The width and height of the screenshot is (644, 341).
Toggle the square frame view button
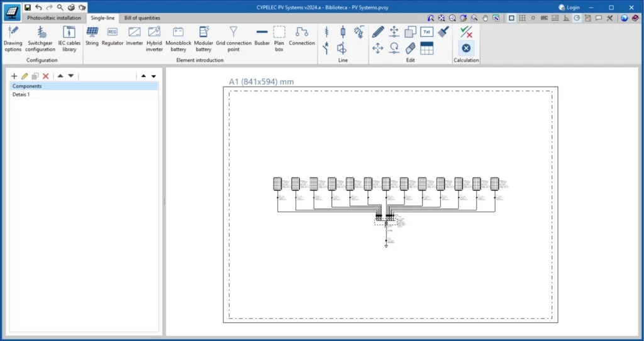click(511, 18)
